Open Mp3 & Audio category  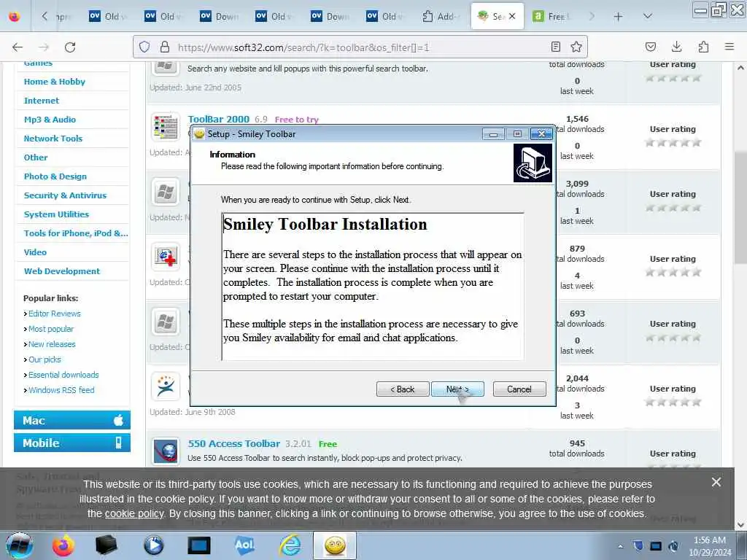tap(50, 120)
